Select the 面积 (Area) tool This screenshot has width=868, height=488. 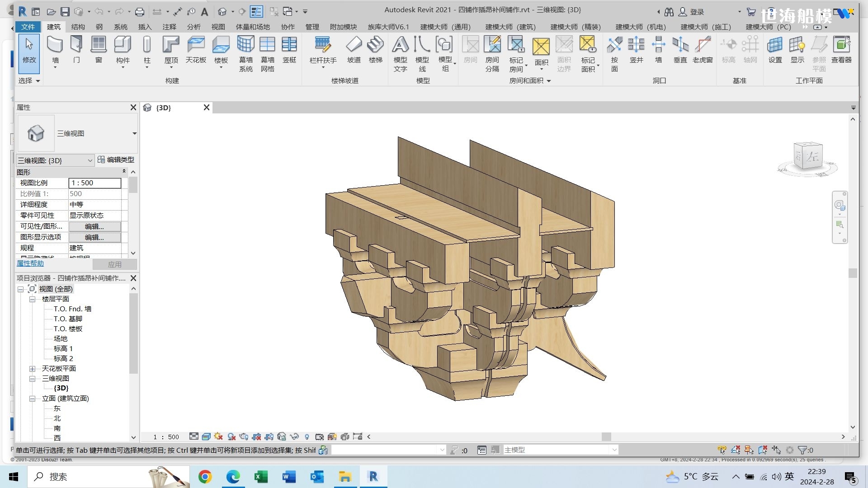[x=541, y=53]
